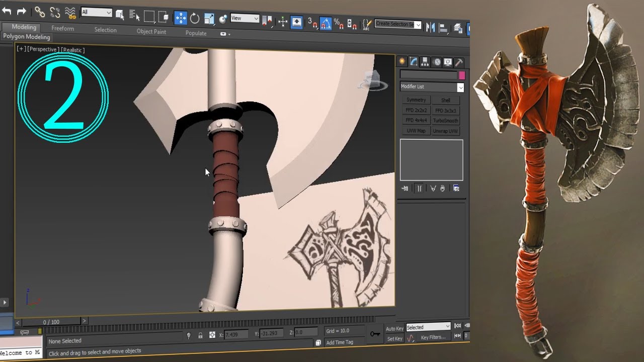
Task: Click the Select Object tool
Action: click(120, 15)
